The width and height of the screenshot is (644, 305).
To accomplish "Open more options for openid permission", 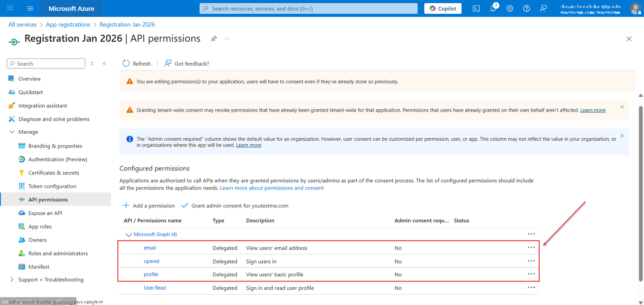I will pos(531,261).
